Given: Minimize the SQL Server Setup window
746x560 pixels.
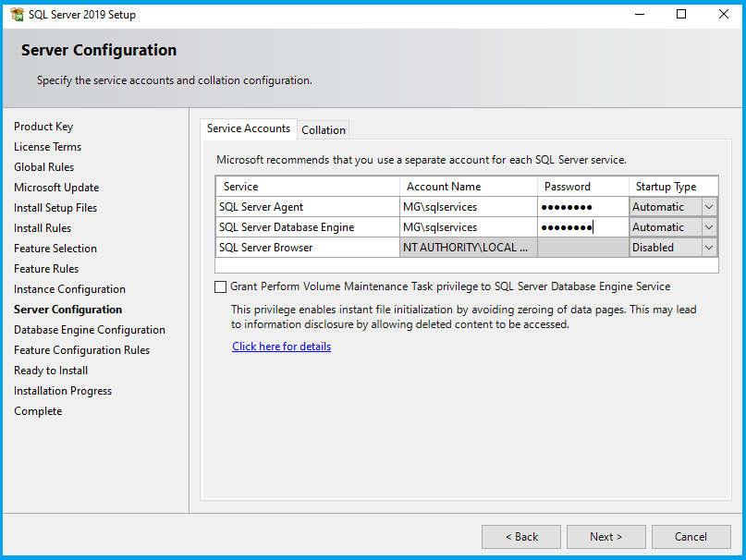Looking at the screenshot, I should click(x=639, y=15).
